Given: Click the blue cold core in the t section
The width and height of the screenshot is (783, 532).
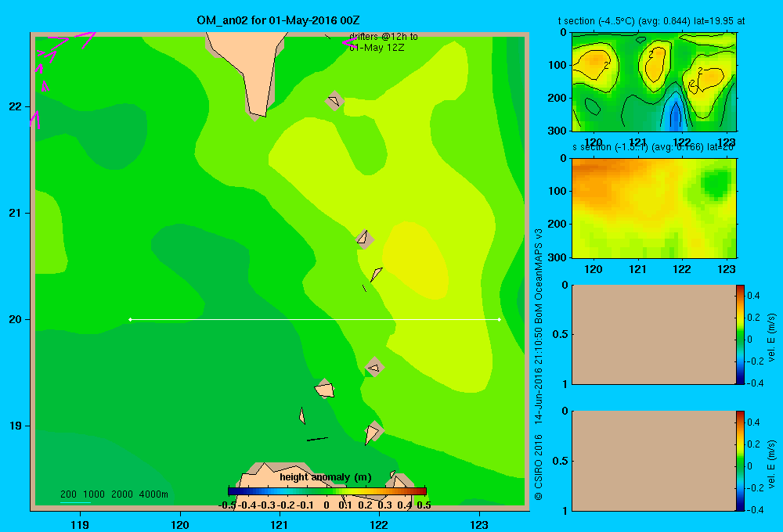Looking at the screenshot, I should point(675,116).
